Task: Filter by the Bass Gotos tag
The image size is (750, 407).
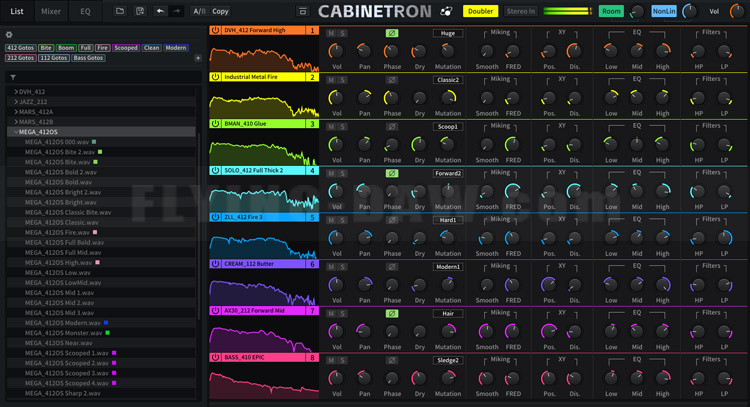Action: click(88, 58)
